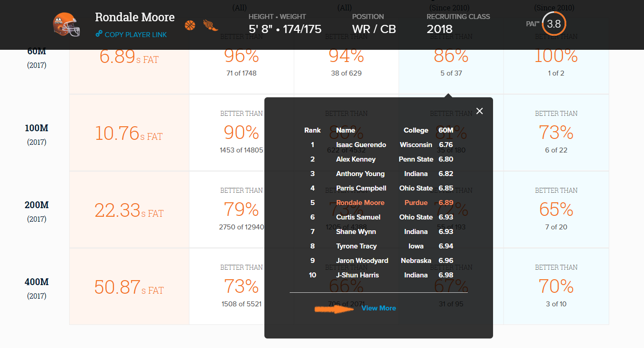The width and height of the screenshot is (644, 348).
Task: Click the 96% percentile in 60M row
Action: pyautogui.click(x=241, y=56)
